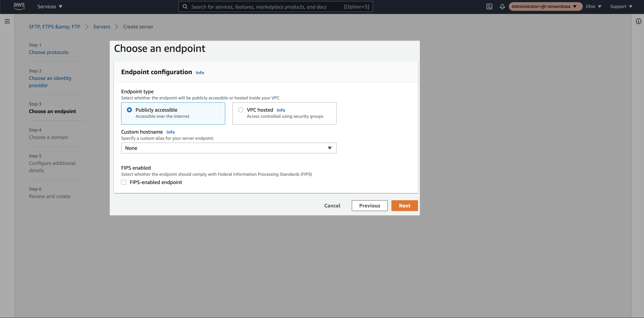
Task: Open the Services menu
Action: (50, 6)
